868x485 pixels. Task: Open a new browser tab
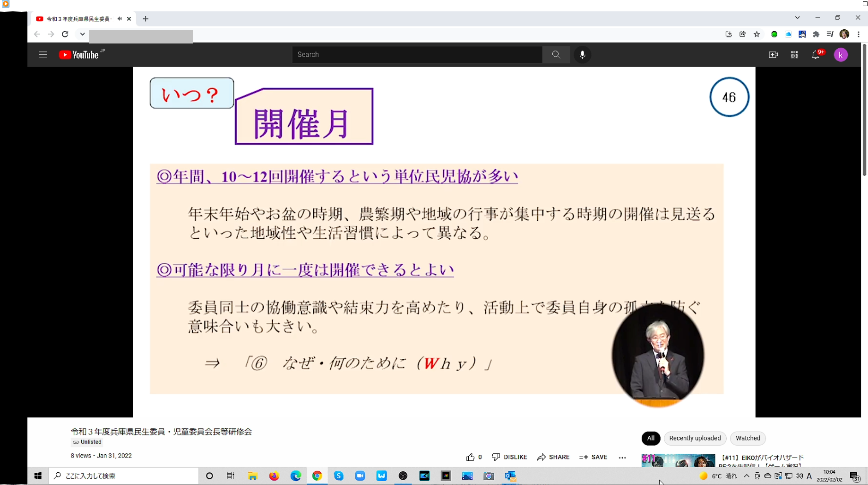click(x=146, y=19)
